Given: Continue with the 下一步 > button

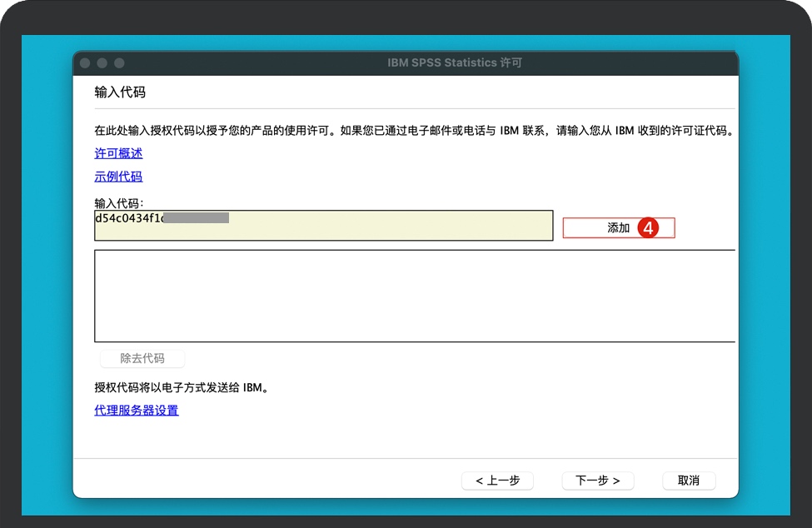Looking at the screenshot, I should coord(597,481).
